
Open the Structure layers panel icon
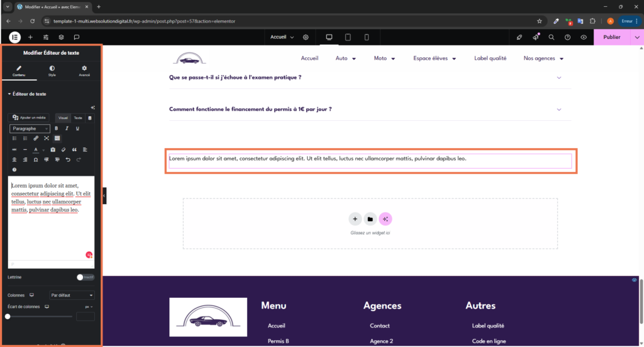tap(61, 37)
